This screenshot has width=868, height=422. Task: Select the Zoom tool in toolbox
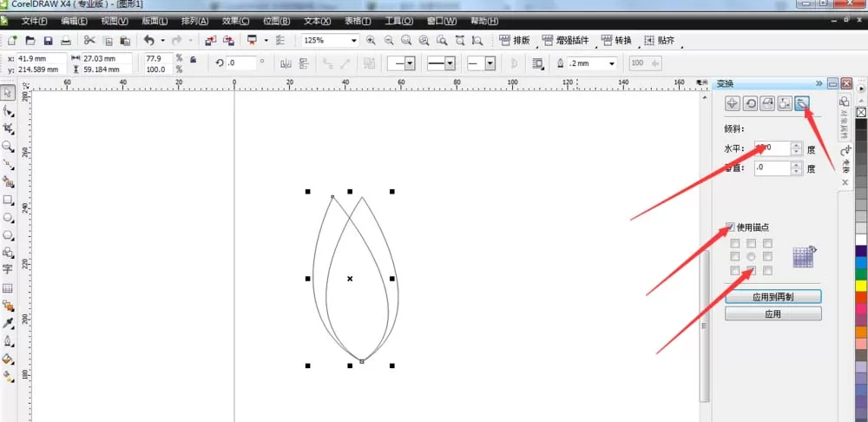point(8,146)
